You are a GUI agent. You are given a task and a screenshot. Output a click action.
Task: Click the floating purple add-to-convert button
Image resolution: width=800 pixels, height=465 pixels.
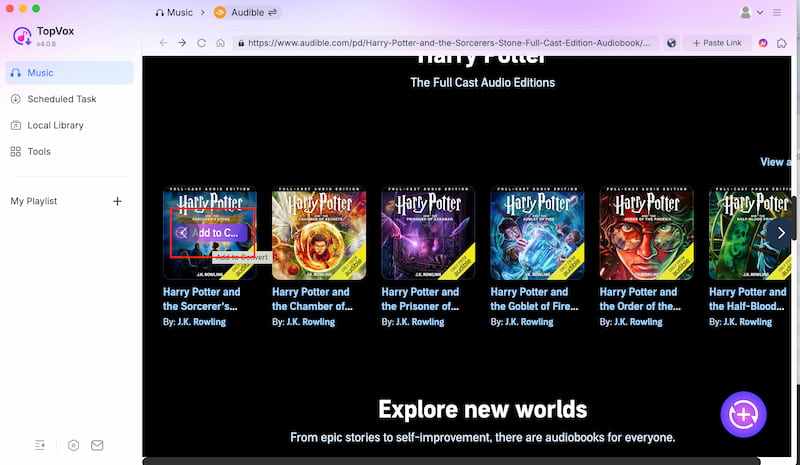[743, 414]
